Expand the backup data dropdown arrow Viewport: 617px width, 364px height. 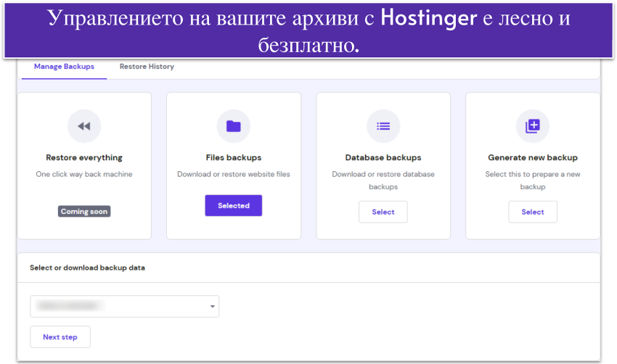212,307
